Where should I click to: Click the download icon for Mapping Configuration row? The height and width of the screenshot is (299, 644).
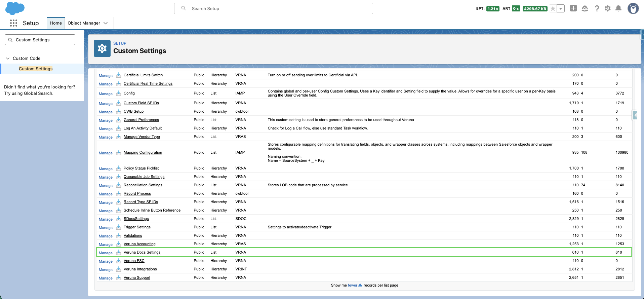click(x=119, y=152)
